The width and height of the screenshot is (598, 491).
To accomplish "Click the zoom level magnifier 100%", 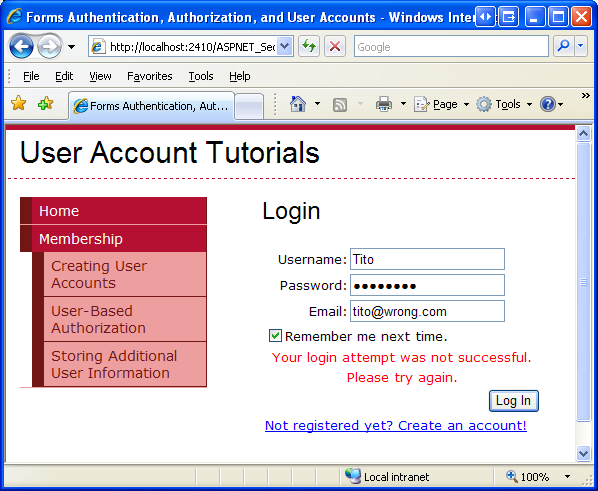I will pyautogui.click(x=527, y=477).
